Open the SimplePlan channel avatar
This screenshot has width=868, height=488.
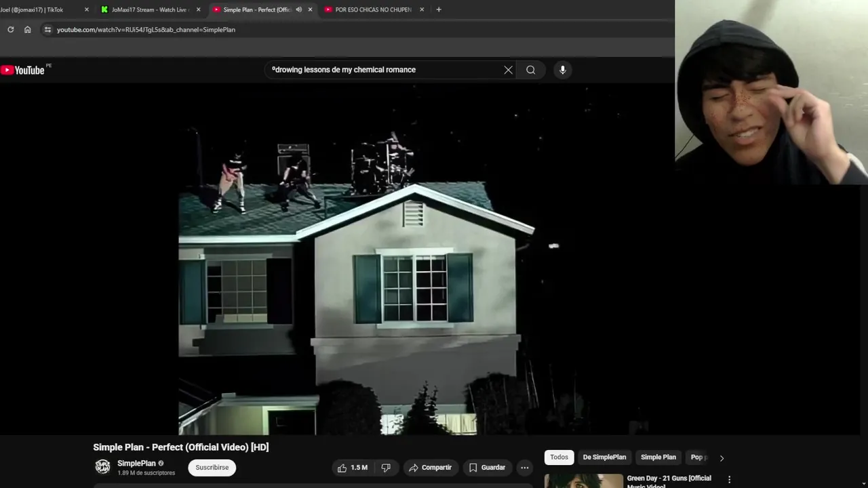point(102,466)
